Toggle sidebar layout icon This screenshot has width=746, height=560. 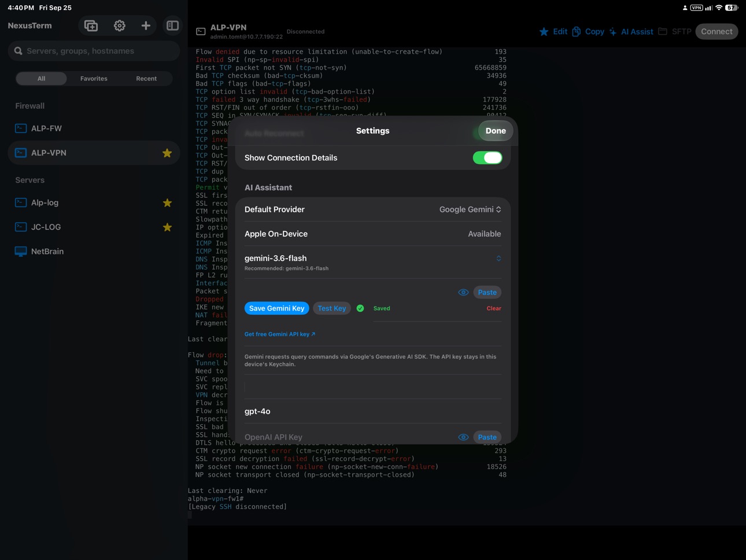(172, 25)
